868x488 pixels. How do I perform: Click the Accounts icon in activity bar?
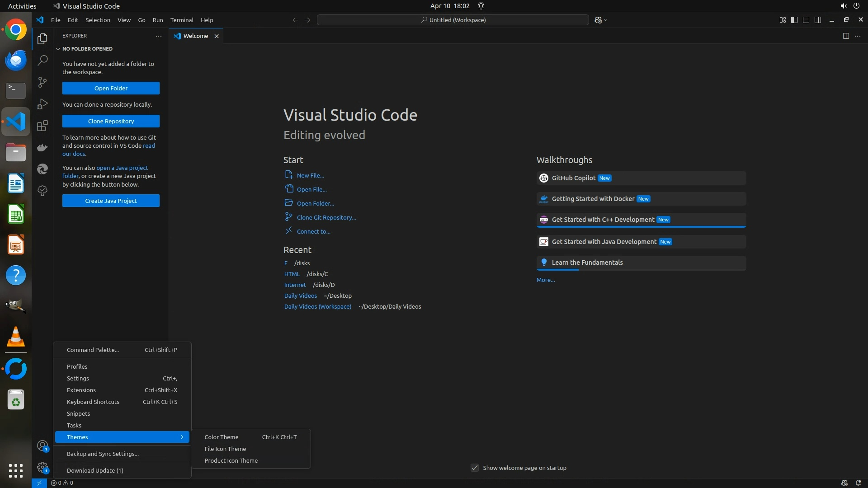42,446
